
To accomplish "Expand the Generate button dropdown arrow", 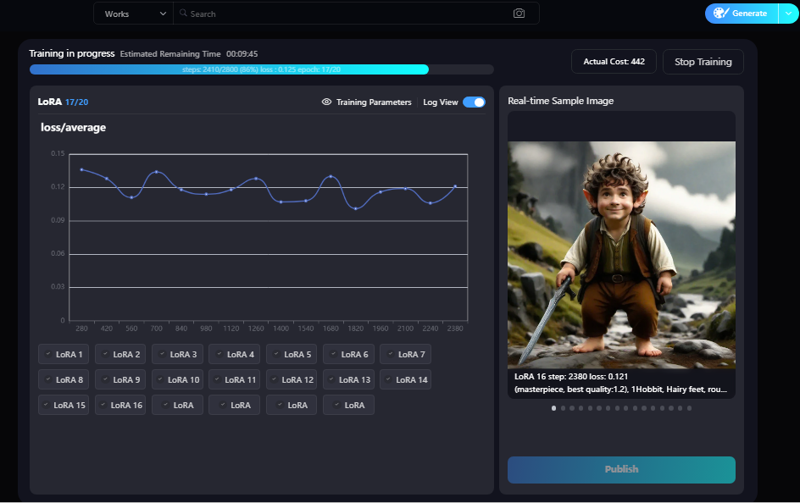I will pos(788,13).
